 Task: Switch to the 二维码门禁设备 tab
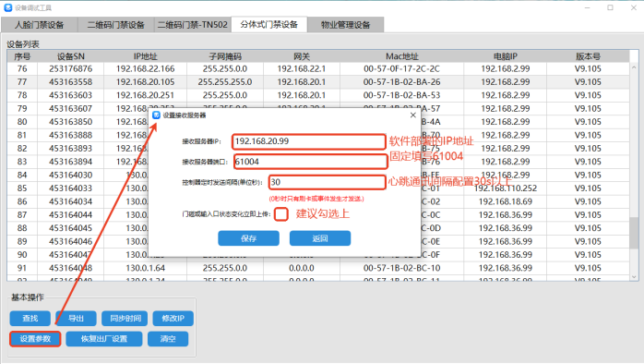pos(116,25)
